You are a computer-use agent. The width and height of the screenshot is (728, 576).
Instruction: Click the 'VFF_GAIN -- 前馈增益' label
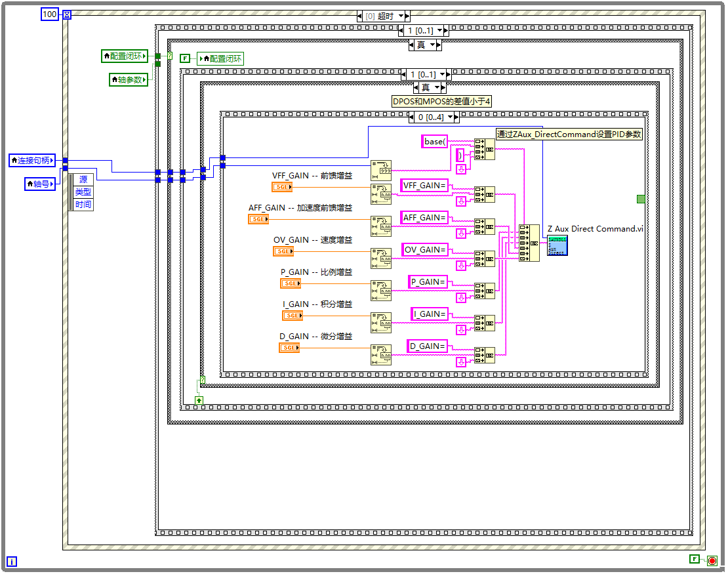coord(312,176)
